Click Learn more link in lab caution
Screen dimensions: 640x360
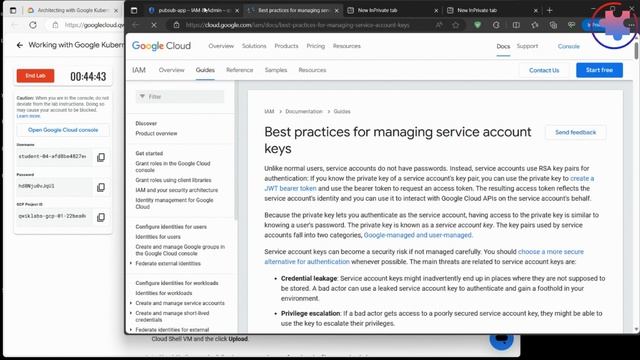click(29, 116)
